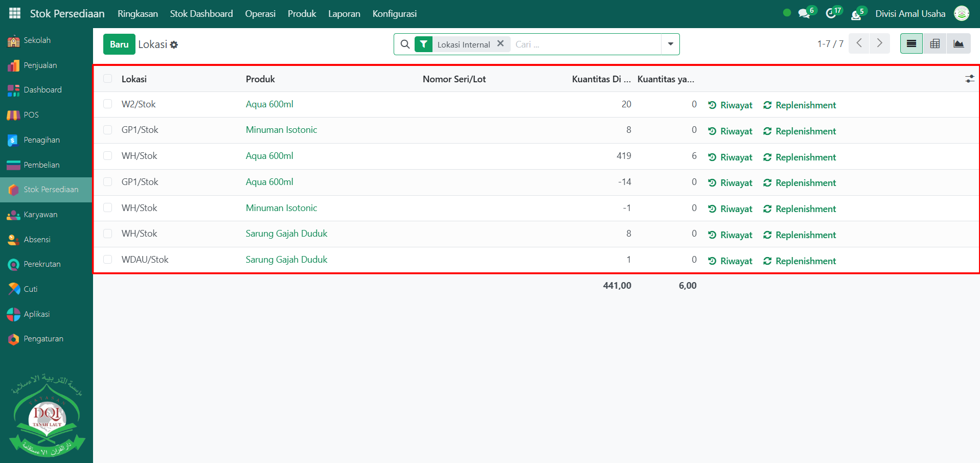
Task: Open the optional columns adjust icon
Action: point(969,79)
